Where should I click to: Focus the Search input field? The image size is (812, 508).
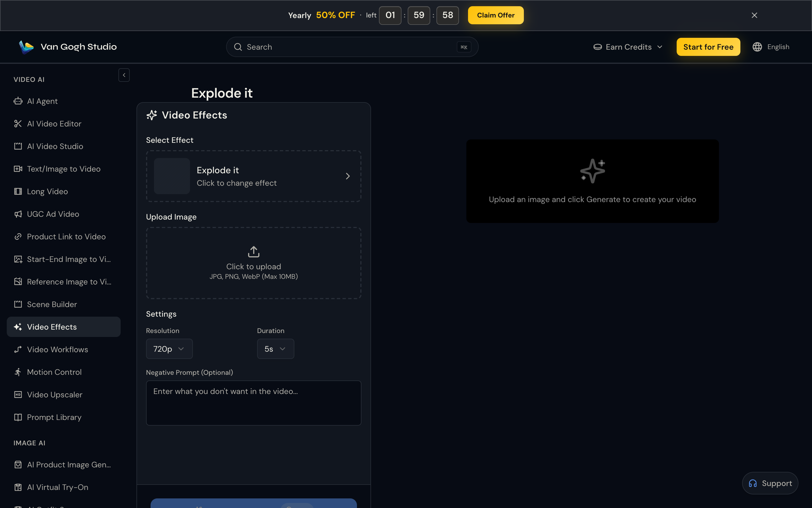point(352,47)
